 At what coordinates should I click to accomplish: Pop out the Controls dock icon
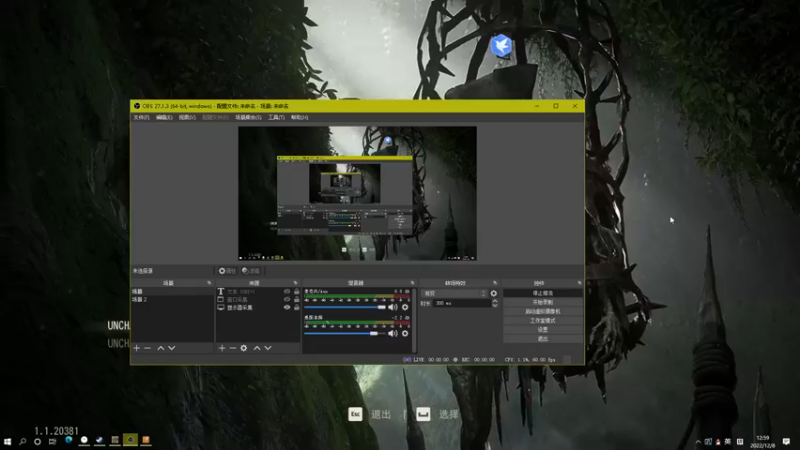[579, 283]
